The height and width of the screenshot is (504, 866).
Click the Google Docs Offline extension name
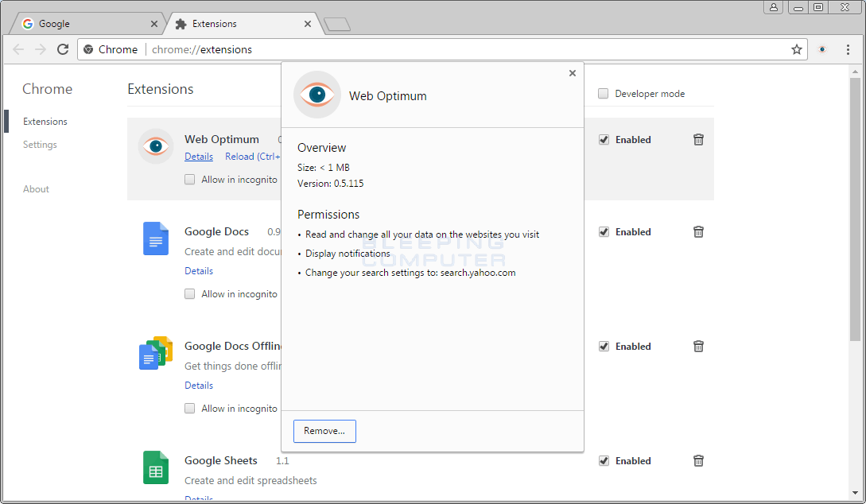232,346
